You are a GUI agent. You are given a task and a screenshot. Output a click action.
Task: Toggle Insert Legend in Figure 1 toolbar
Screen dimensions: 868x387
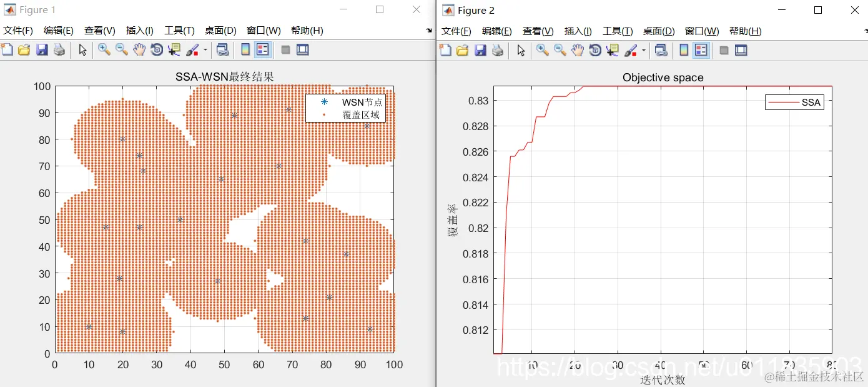pyautogui.click(x=263, y=50)
